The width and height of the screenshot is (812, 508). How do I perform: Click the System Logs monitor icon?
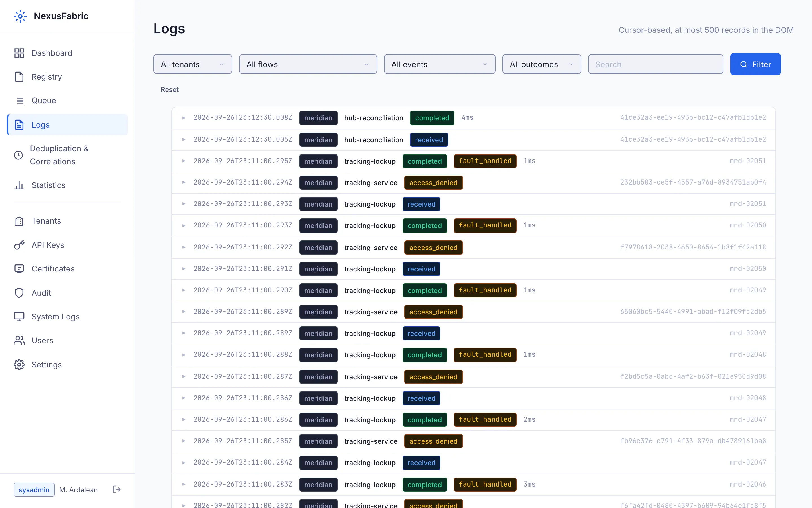pos(19,316)
